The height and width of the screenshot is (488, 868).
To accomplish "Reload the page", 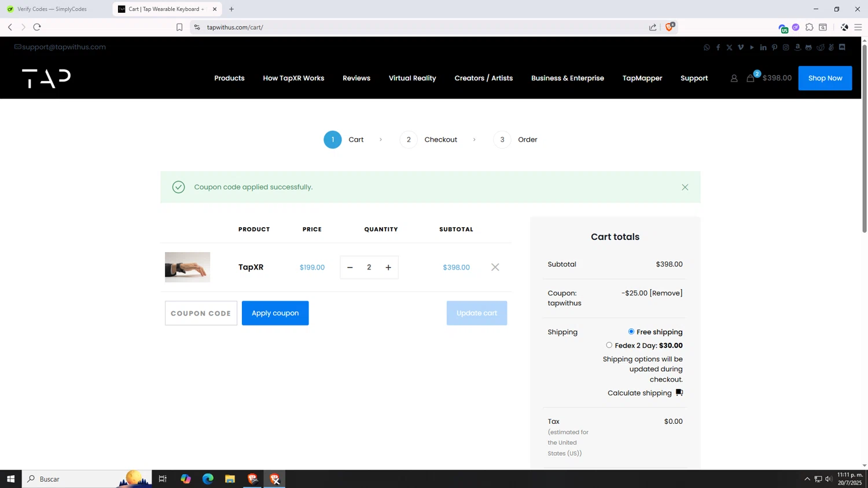I will coord(37,27).
